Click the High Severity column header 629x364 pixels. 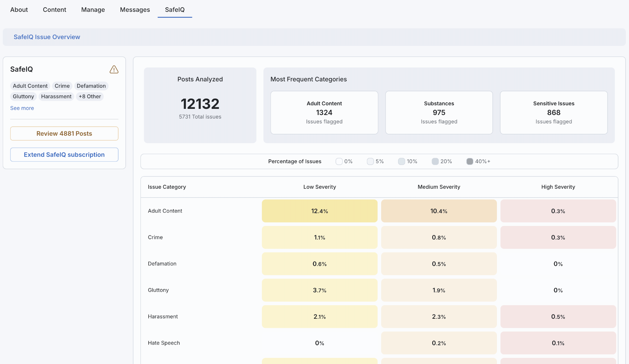point(558,187)
